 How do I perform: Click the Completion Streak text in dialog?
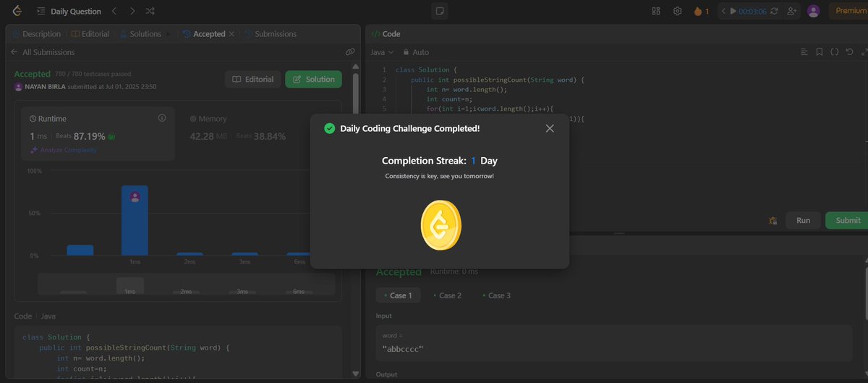(x=439, y=161)
